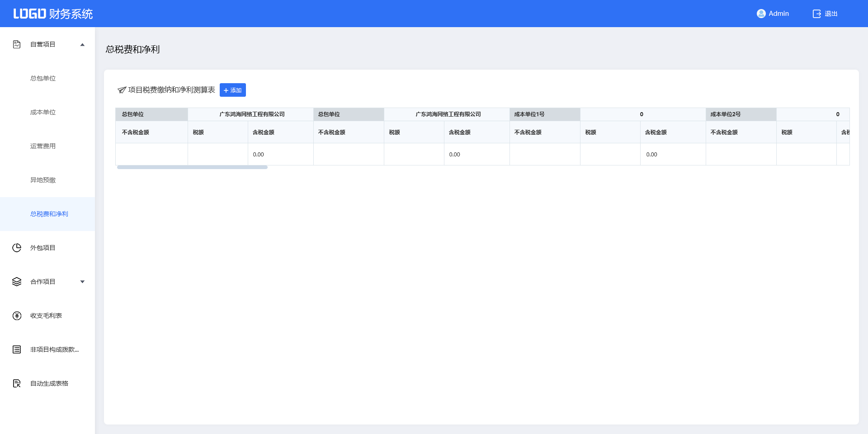Click the table's horizontal scrollbar
Screen dimensions: 868x434
pyautogui.click(x=192, y=167)
